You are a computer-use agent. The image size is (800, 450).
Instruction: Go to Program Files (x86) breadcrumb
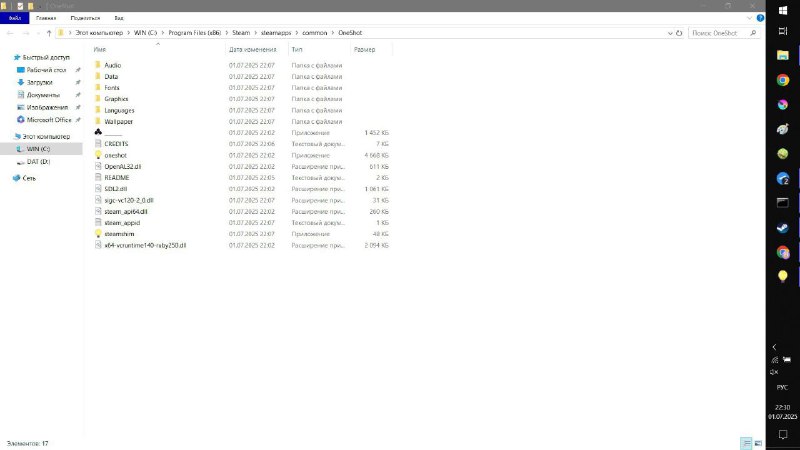(194, 33)
